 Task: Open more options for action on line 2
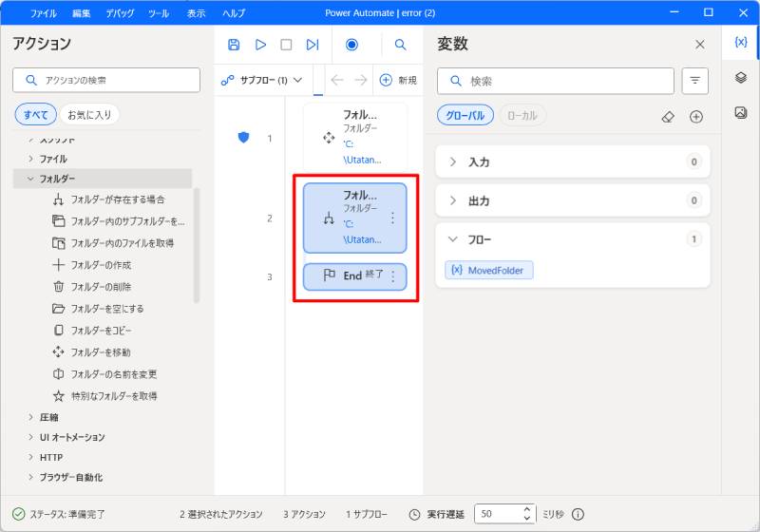click(x=392, y=218)
